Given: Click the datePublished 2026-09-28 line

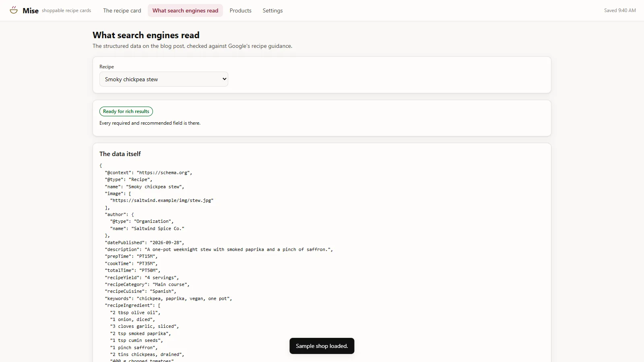Looking at the screenshot, I should tap(144, 243).
